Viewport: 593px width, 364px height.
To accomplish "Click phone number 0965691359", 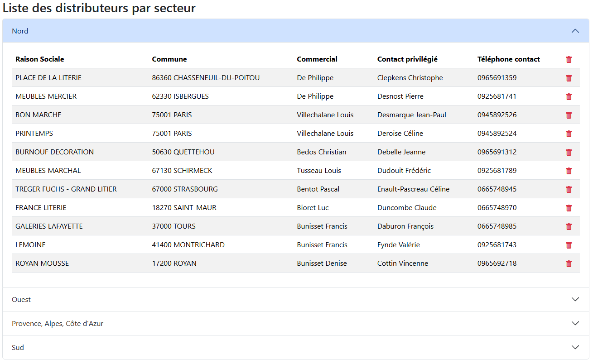I will pos(497,77).
